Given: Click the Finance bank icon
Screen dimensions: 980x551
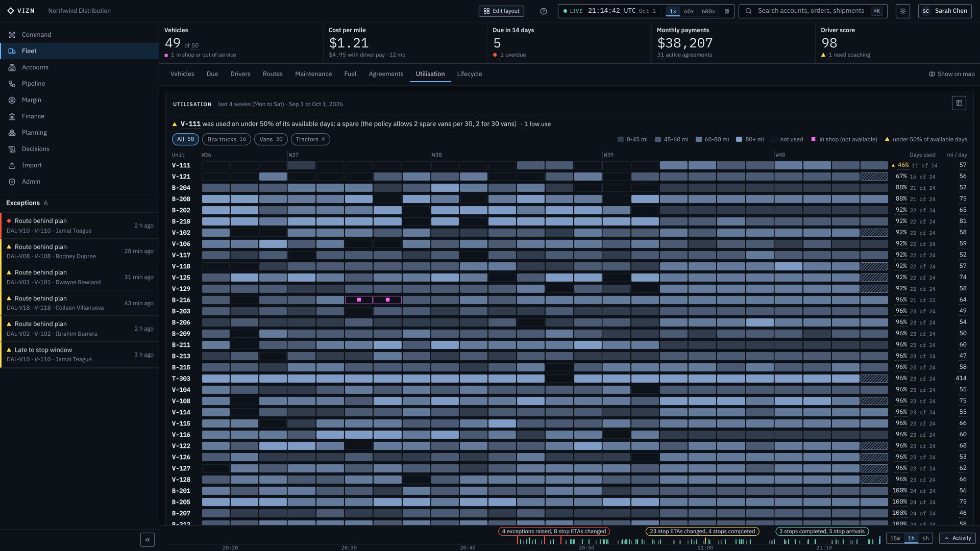Looking at the screenshot, I should tap(12, 116).
